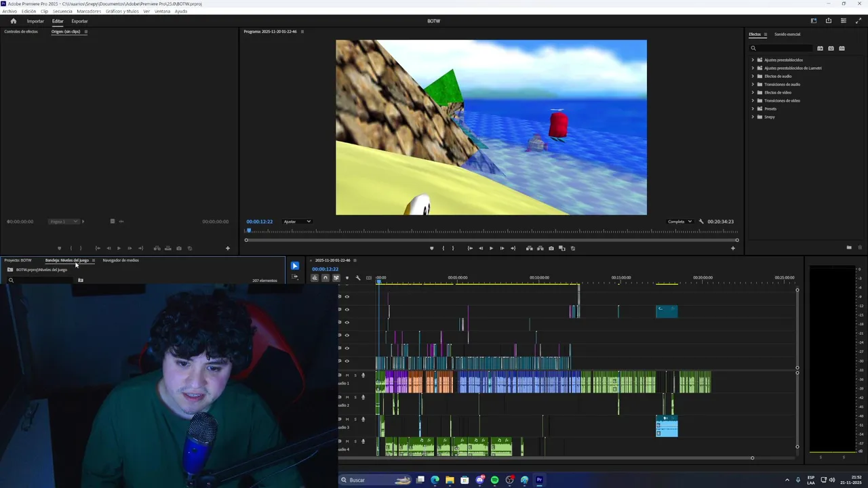Expand Ajustes preestablecidos de Lumetri folder
Viewport: 868px width, 488px height.
[753, 68]
